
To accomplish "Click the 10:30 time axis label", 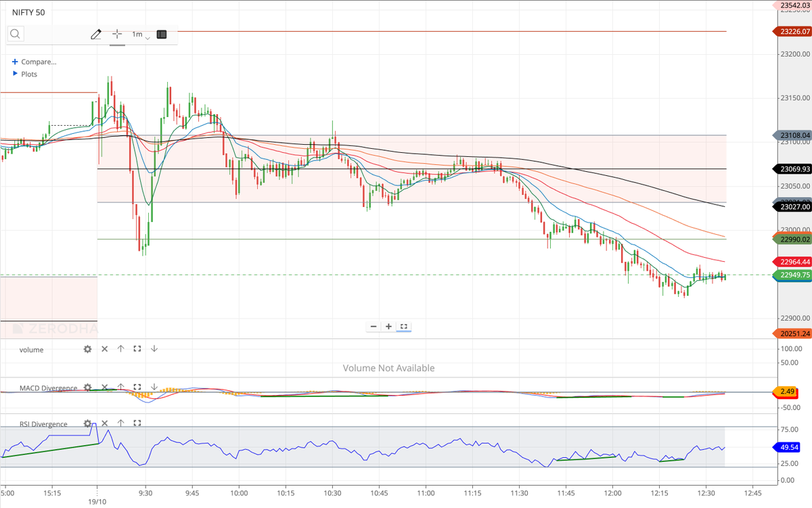I will 332,492.
